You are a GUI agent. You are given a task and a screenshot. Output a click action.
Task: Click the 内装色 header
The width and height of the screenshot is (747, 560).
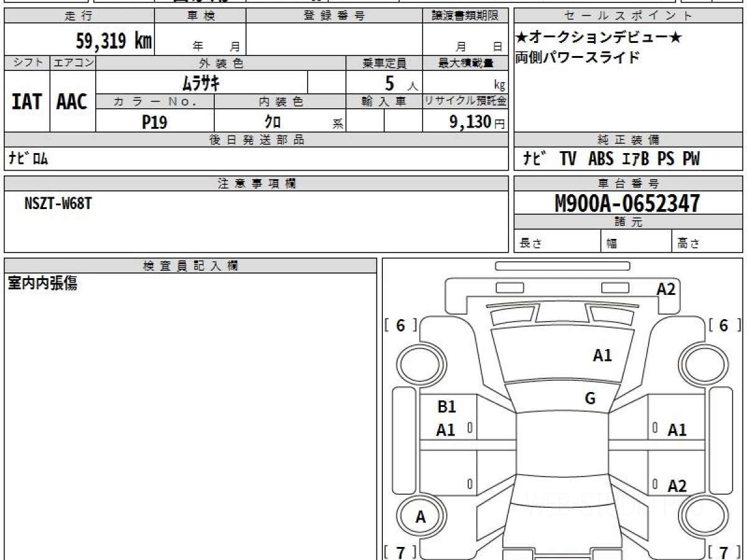tap(280, 101)
